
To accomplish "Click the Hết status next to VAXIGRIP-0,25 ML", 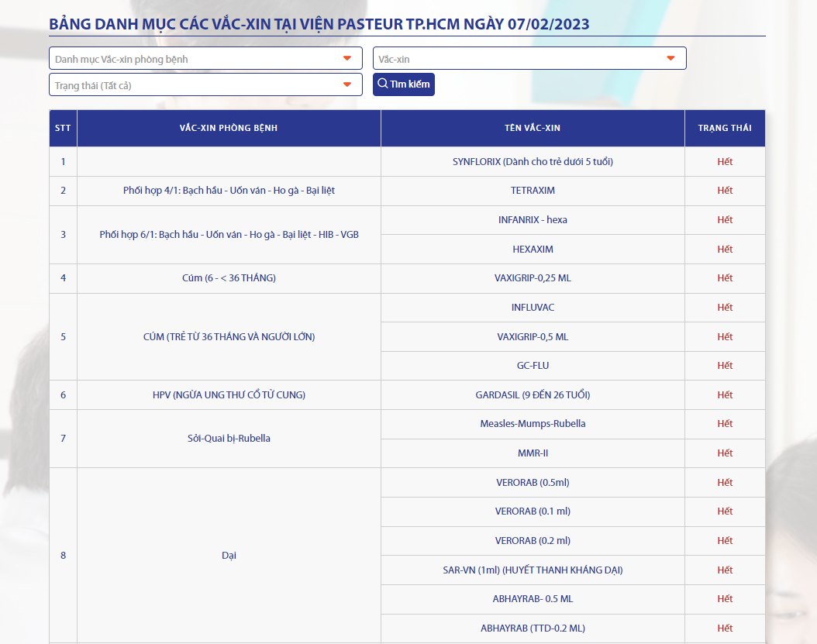I will click(725, 277).
